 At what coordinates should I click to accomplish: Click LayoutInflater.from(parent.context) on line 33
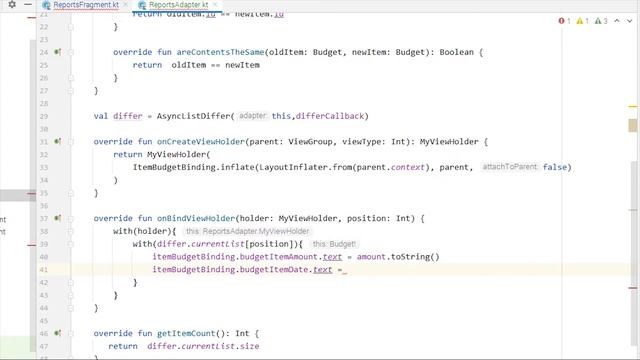(344, 167)
